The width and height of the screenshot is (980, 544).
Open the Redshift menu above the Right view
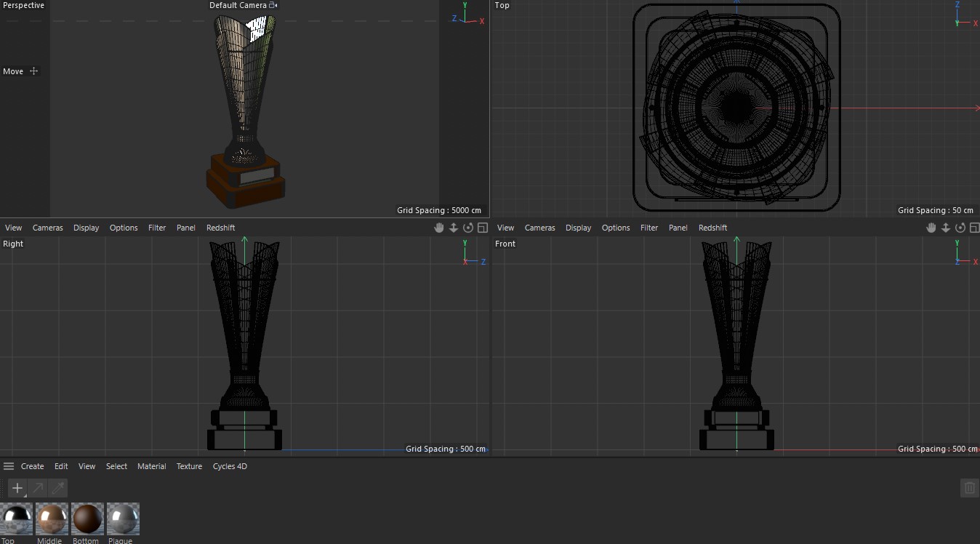(x=220, y=228)
